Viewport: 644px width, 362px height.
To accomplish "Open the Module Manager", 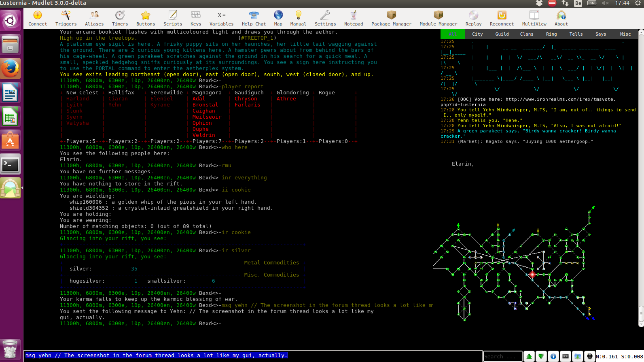I will point(439,19).
